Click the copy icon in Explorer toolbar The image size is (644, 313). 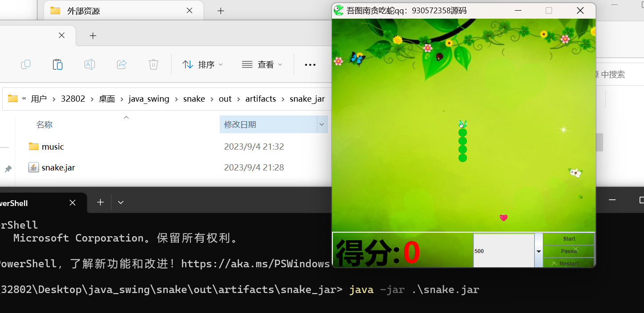click(x=26, y=65)
